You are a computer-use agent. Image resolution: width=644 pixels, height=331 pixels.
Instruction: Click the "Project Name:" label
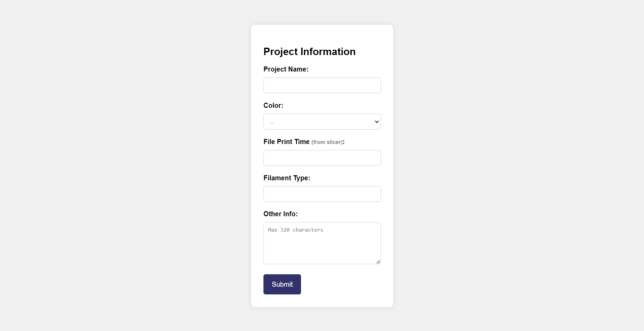click(286, 69)
